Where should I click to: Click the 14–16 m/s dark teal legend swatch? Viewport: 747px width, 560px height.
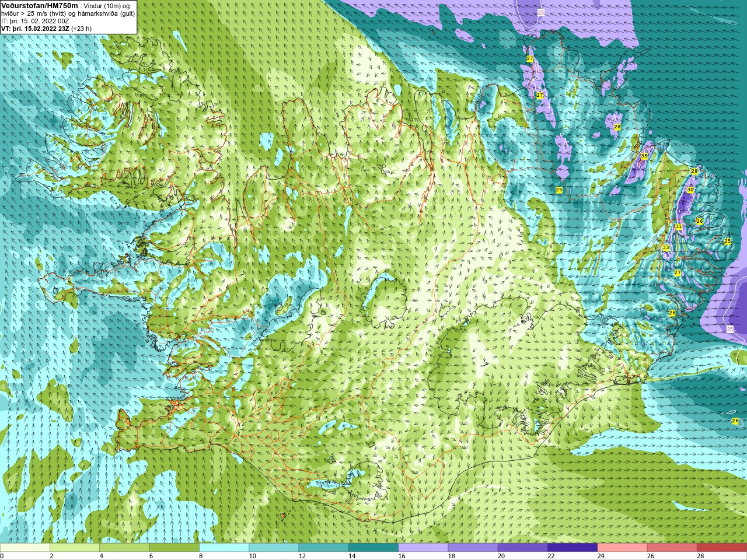pyautogui.click(x=373, y=548)
